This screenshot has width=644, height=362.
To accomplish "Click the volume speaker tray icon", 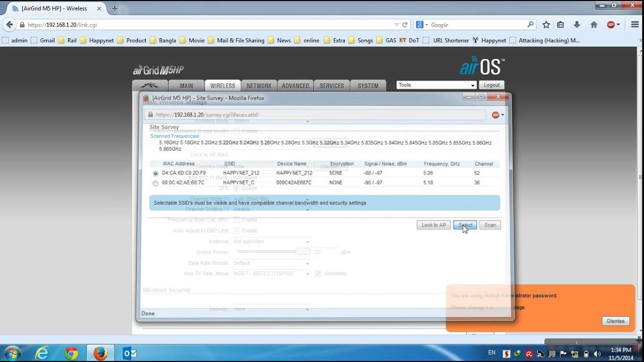I will (597, 353).
